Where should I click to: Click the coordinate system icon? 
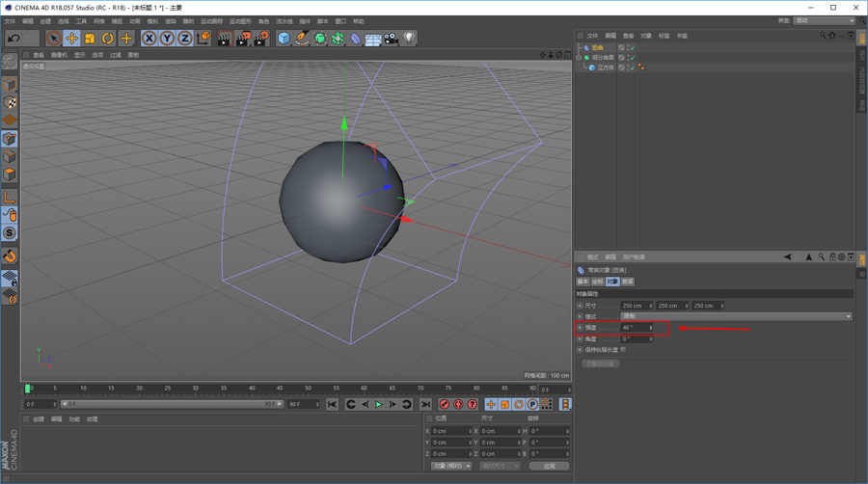(203, 39)
